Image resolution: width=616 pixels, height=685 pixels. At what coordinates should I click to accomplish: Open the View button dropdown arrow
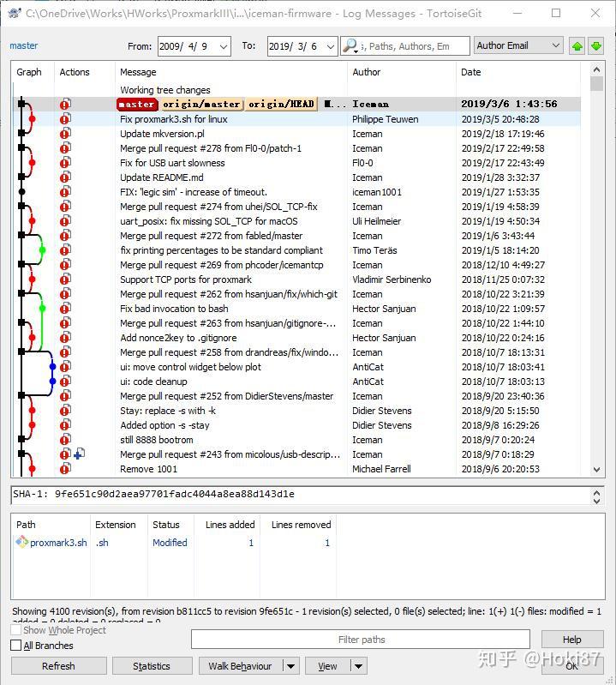358,666
